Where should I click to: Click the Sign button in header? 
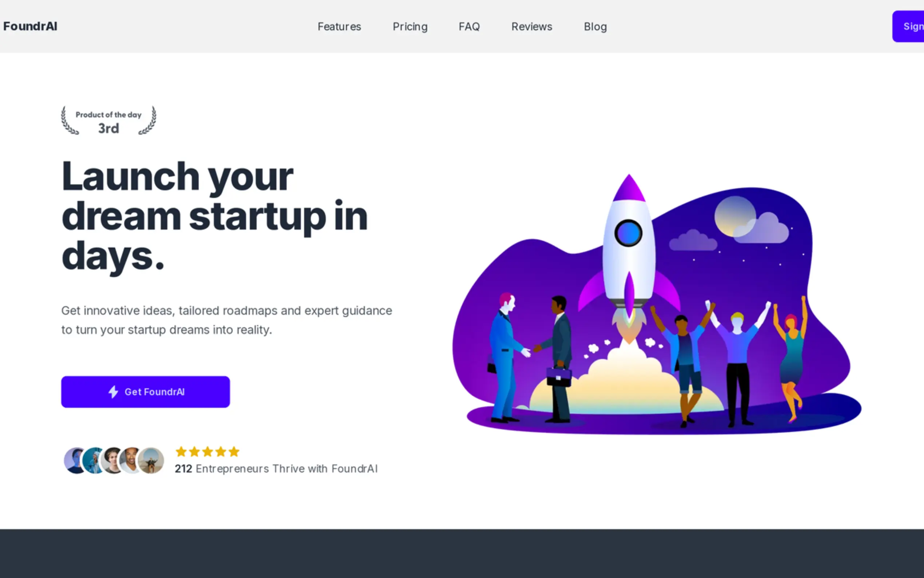[908, 26]
